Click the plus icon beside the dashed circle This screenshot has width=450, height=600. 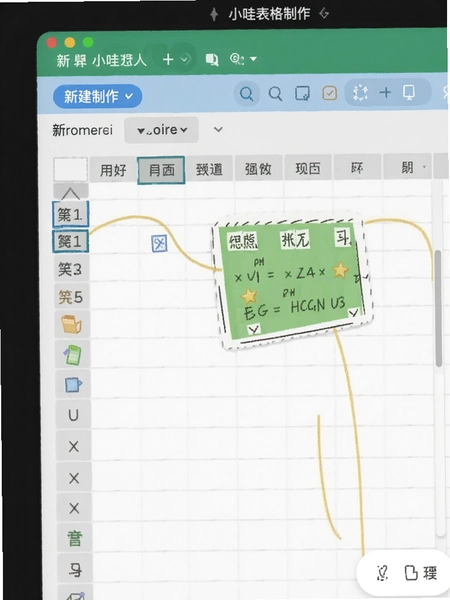(385, 92)
